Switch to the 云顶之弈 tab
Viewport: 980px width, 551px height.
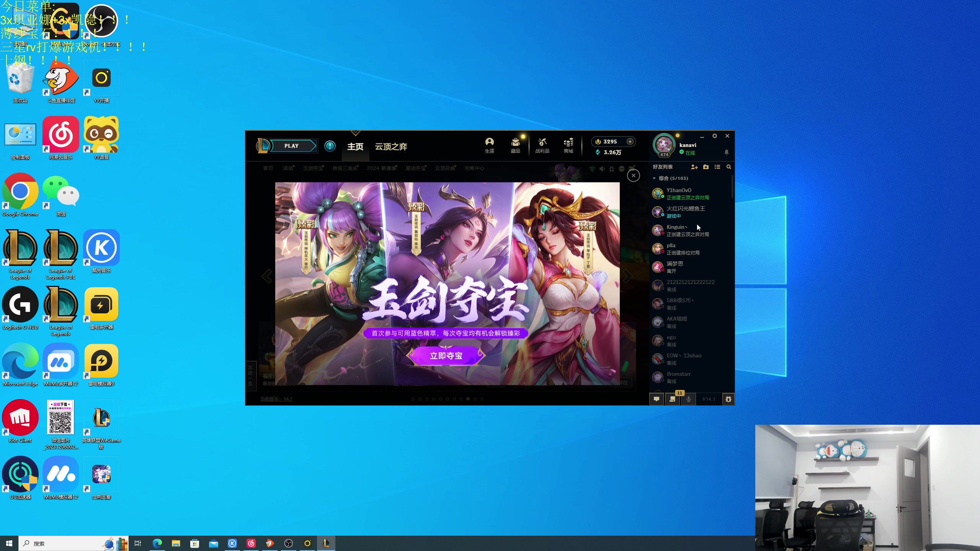pos(391,147)
